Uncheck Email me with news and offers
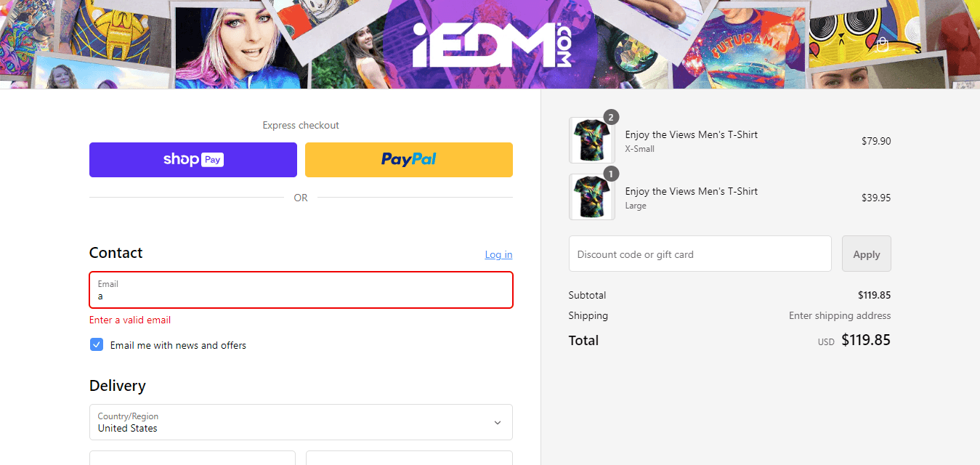Viewport: 980px width, 465px height. pos(97,344)
